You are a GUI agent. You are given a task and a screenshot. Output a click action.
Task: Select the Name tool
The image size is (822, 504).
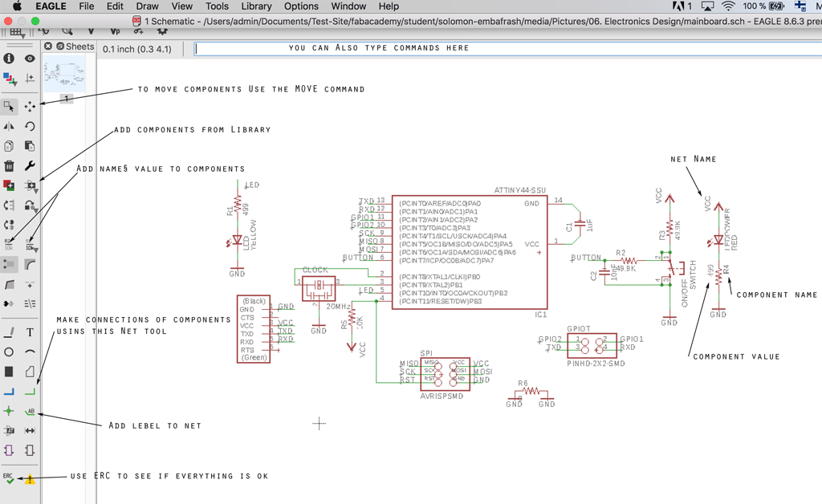[x=9, y=244]
